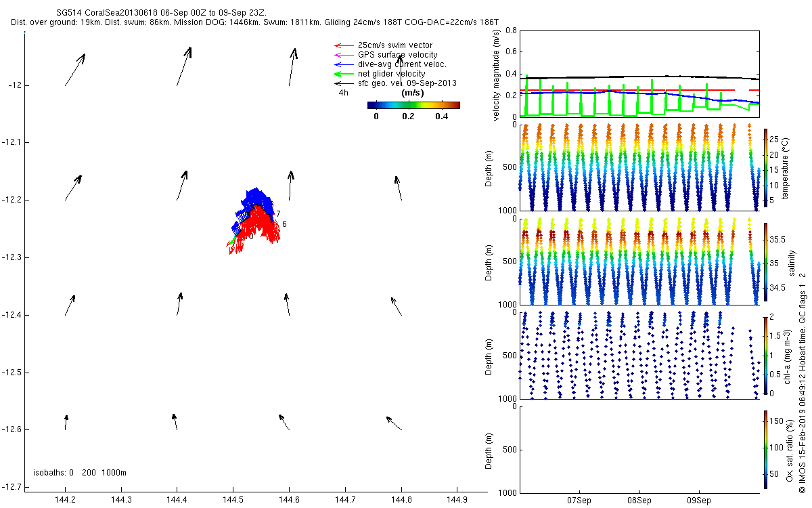Click the '150' tick on oxygen saturation colorbar
Screen dimensions: 812x508
(775, 421)
